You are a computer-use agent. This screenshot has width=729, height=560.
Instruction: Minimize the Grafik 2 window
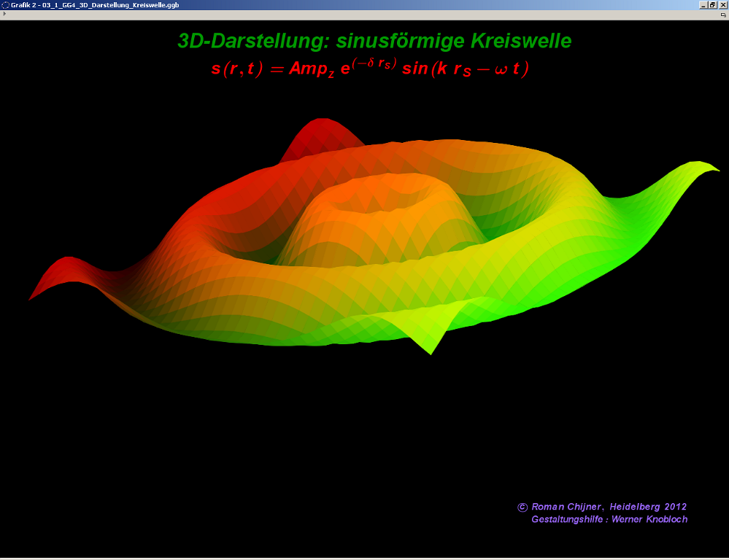703,4
